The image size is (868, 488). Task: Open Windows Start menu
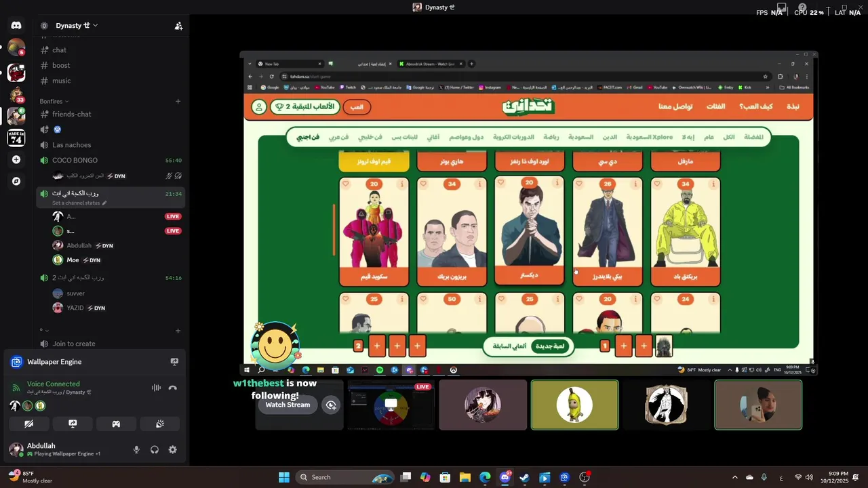point(284,477)
